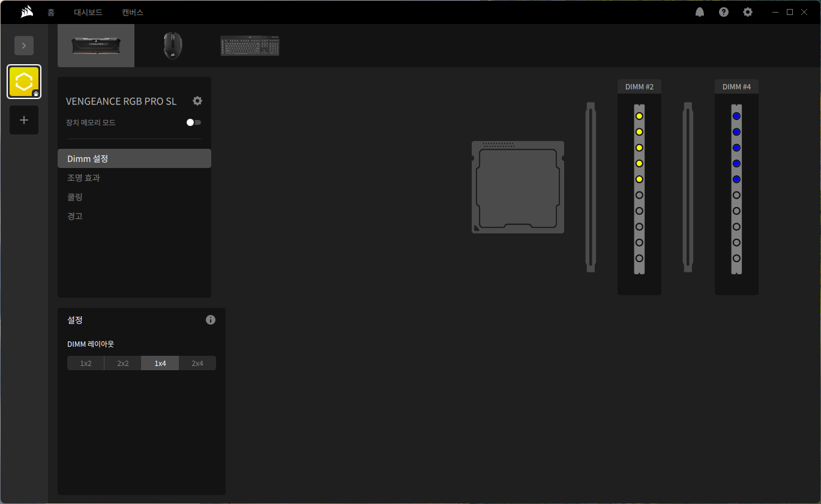This screenshot has height=504, width=821.
Task: Click the DIMM #2 label
Action: point(639,87)
